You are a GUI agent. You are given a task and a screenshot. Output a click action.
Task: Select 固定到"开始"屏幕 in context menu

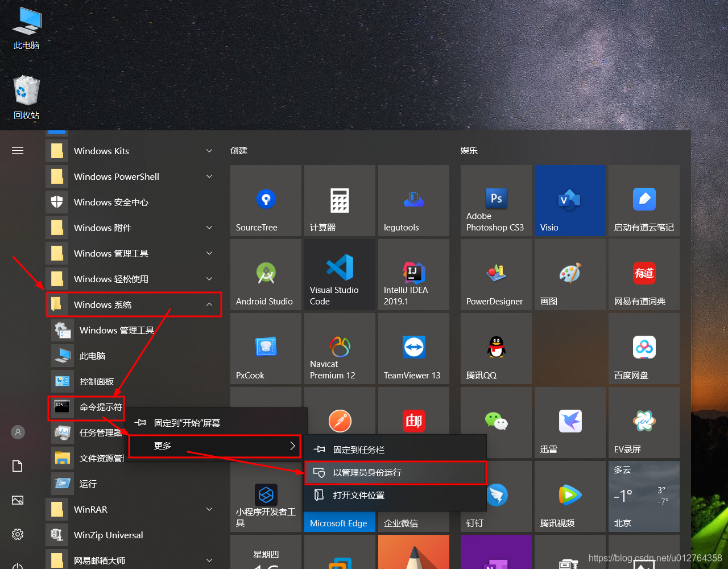215,423
